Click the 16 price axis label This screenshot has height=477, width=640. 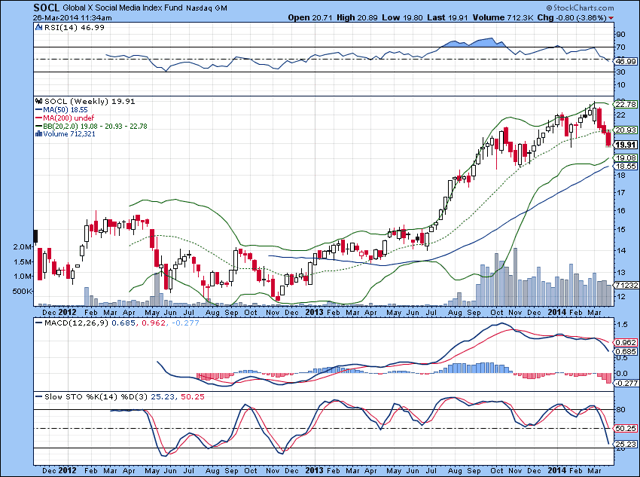620,211
